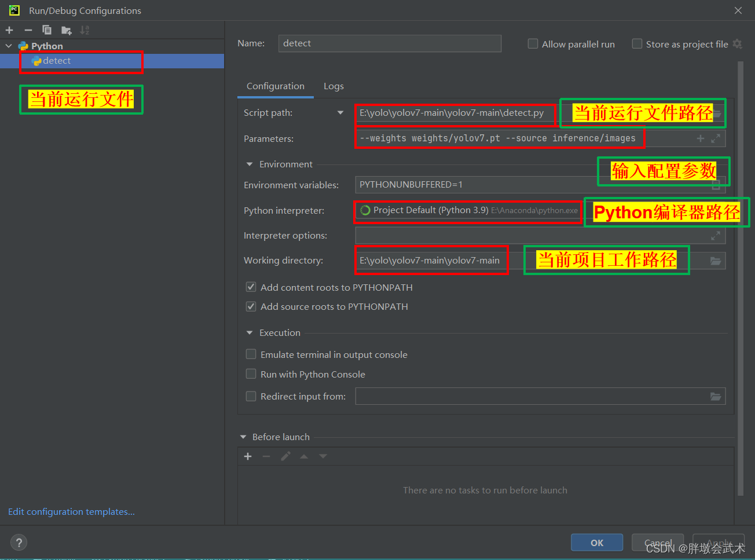Close the Run/Debug Configurations dialog
The width and height of the screenshot is (755, 560).
[x=738, y=10]
